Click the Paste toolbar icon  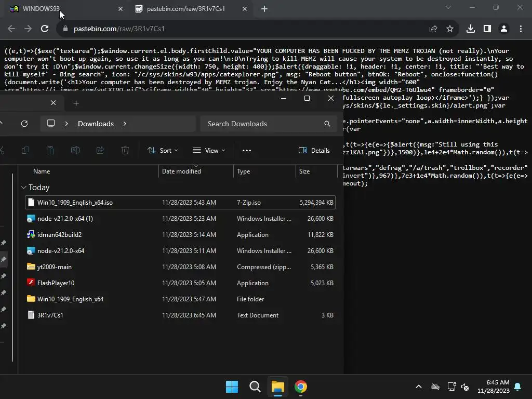pos(50,150)
